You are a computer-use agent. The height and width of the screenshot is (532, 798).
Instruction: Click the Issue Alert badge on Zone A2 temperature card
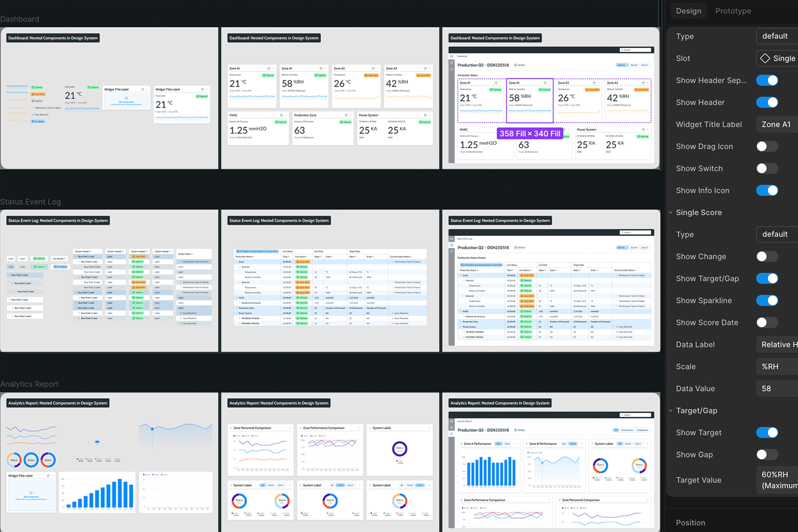(592, 90)
